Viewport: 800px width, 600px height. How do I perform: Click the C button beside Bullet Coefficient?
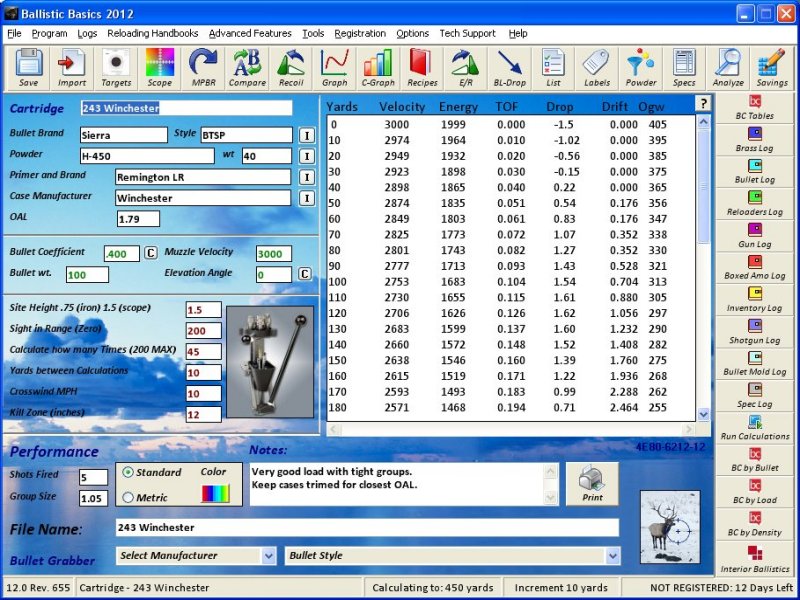[x=150, y=253]
